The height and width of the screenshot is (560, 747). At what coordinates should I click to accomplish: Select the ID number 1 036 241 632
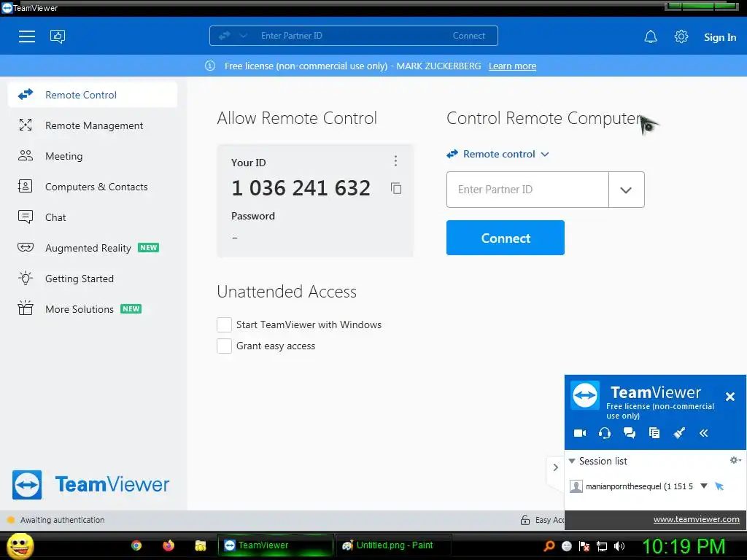click(301, 188)
